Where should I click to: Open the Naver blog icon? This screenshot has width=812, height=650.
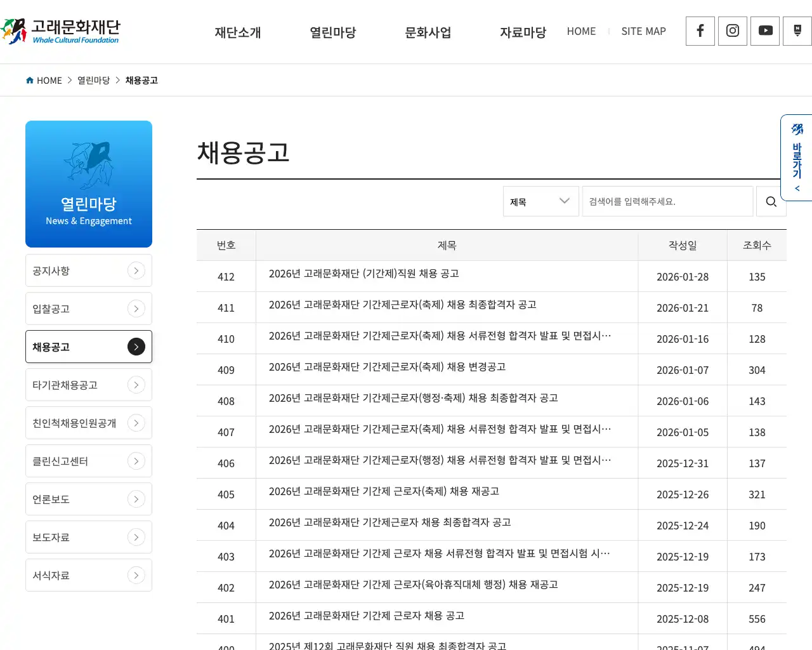[797, 30]
